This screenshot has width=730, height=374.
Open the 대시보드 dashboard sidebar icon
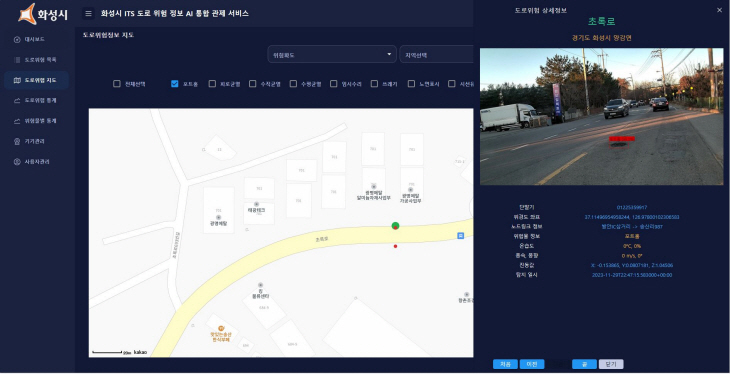(x=17, y=40)
